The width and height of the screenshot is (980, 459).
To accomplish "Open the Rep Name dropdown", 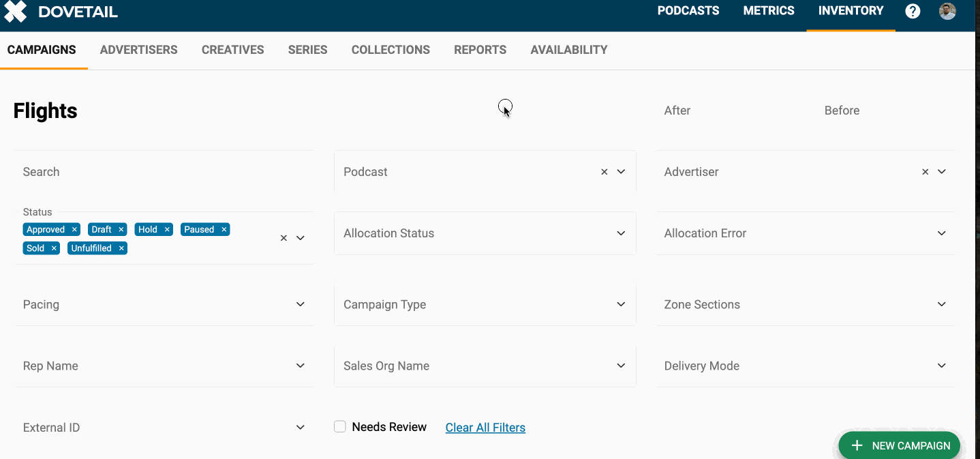I will click(165, 366).
